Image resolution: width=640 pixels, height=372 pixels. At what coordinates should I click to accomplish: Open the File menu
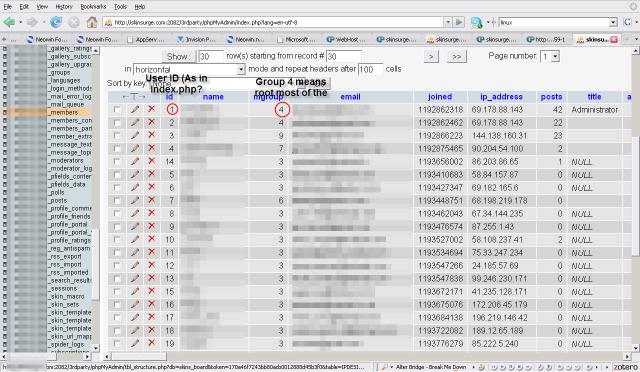8,7
